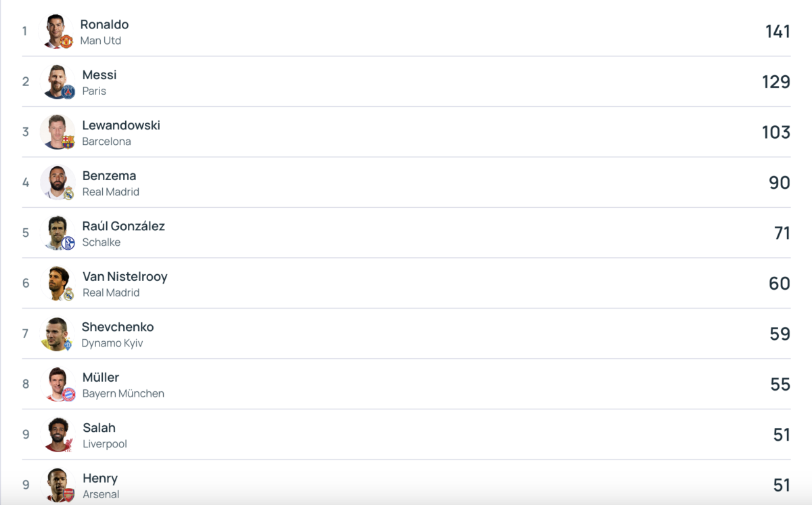Click the Dynamo Kyiv crest badge

68,344
